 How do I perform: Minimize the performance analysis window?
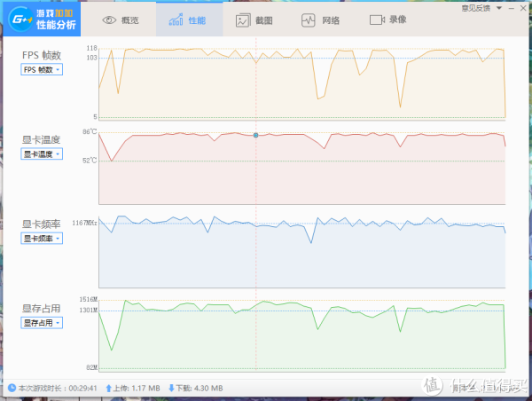coord(512,8)
